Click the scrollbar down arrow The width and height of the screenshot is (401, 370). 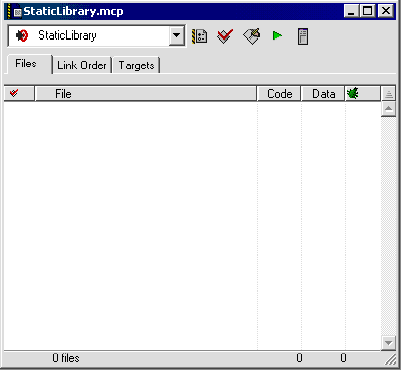388,343
